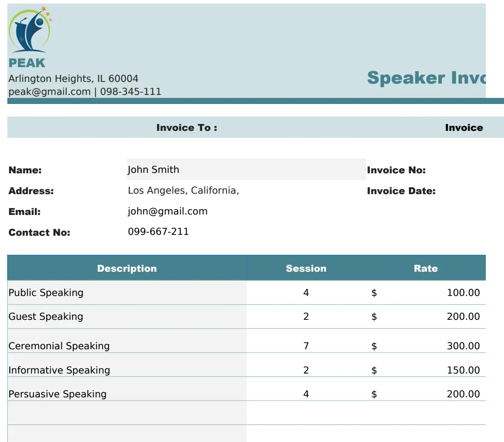
Task: Select 'Los Angeles, California,' address value
Action: 184,190
